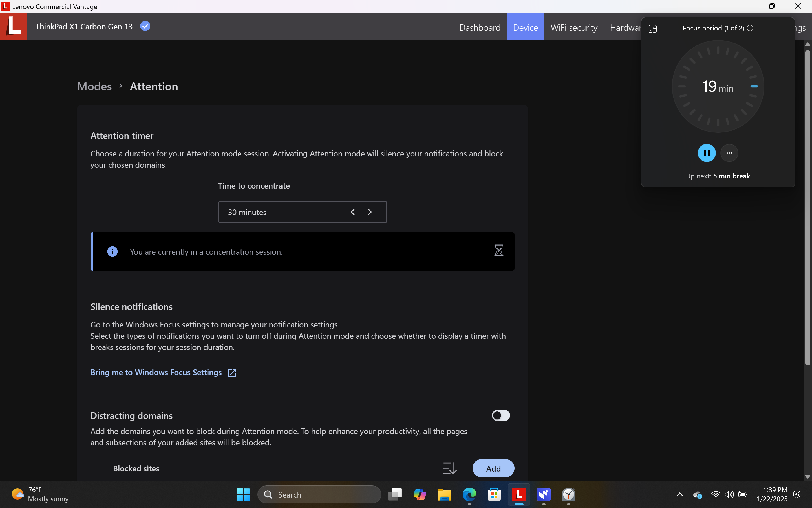
Task: Click external link icon beside Focus Settings
Action: pyautogui.click(x=232, y=373)
